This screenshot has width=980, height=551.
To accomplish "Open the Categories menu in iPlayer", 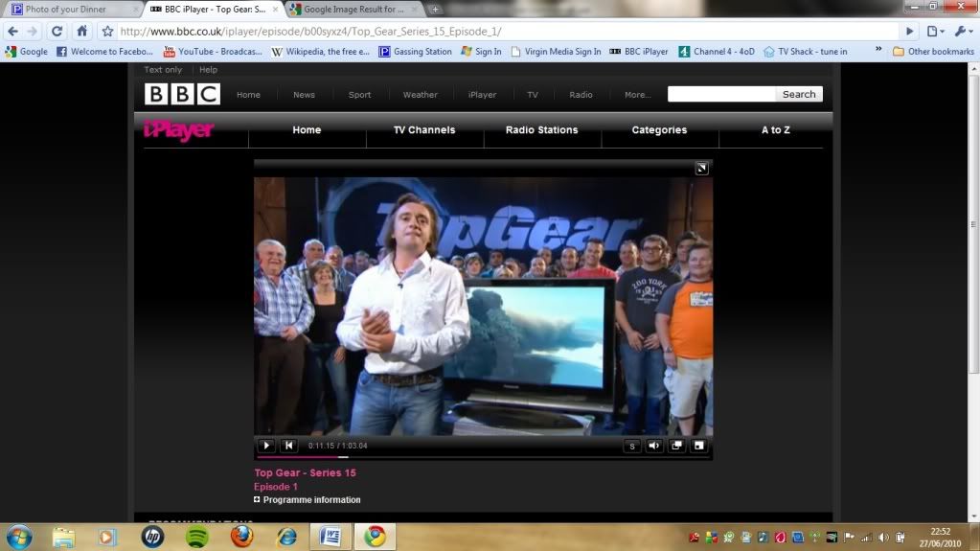I will [659, 130].
